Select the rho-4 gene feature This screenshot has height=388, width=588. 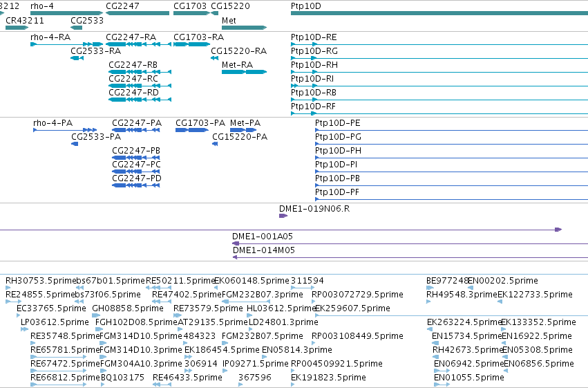point(67,13)
